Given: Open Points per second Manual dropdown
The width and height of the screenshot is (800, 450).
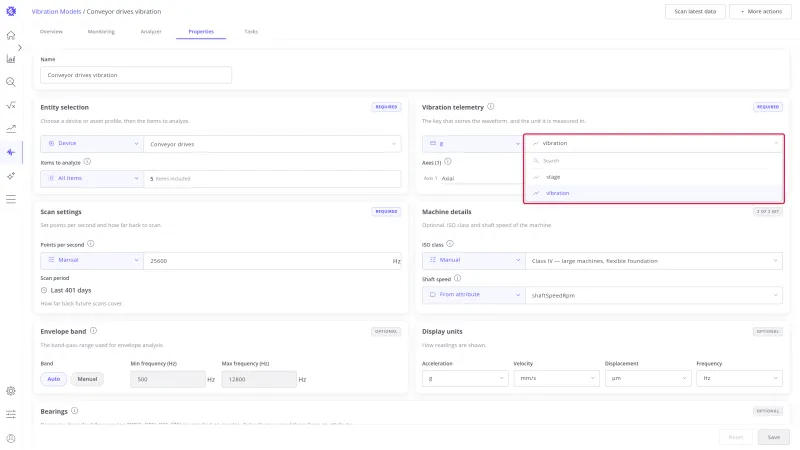Looking at the screenshot, I should [x=92, y=260].
